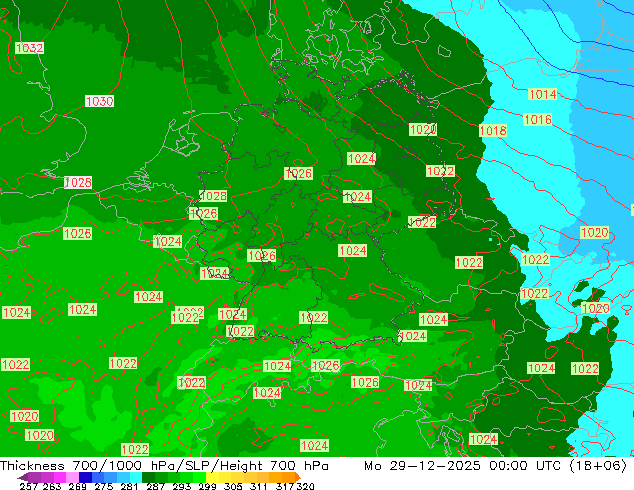Click the 287 legend value
The height and width of the screenshot is (490, 634).
[155, 486]
